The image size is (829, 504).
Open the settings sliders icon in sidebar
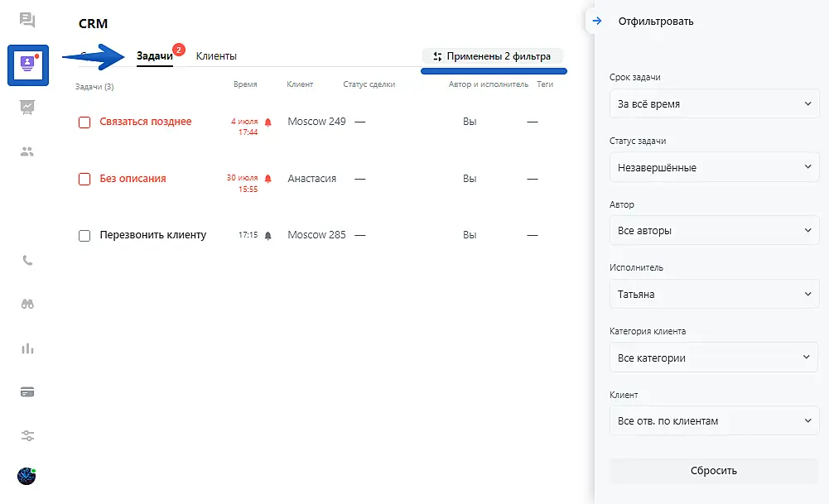27,435
